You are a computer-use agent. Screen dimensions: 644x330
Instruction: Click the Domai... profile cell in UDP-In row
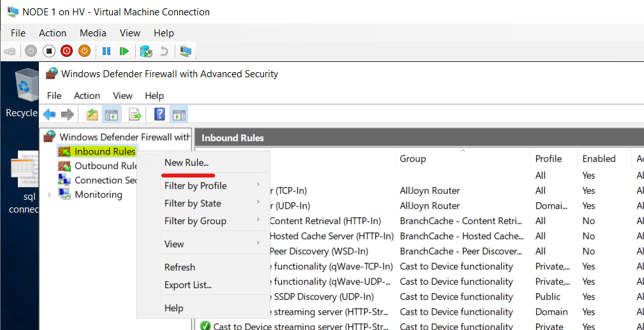coord(552,206)
